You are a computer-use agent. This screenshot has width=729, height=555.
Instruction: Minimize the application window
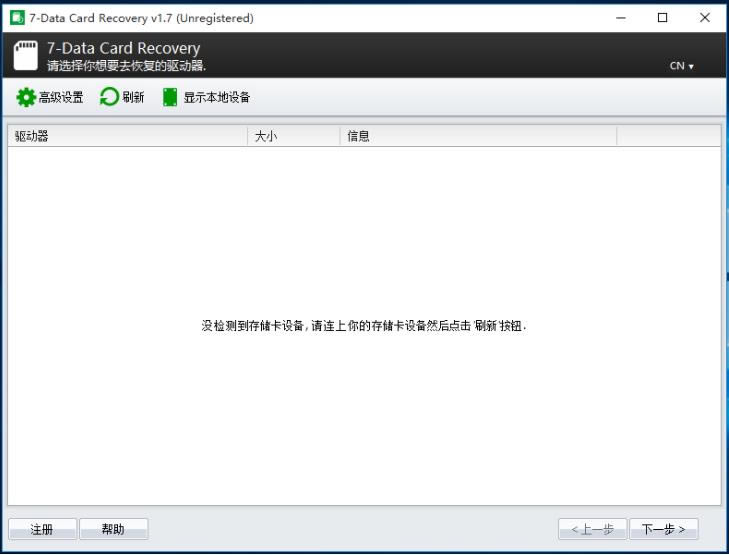pyautogui.click(x=621, y=18)
